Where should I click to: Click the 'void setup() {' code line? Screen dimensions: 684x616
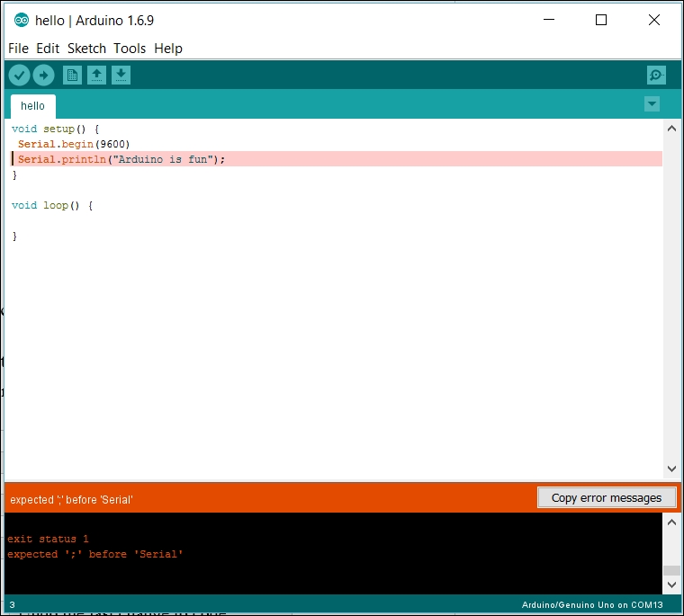coord(56,129)
